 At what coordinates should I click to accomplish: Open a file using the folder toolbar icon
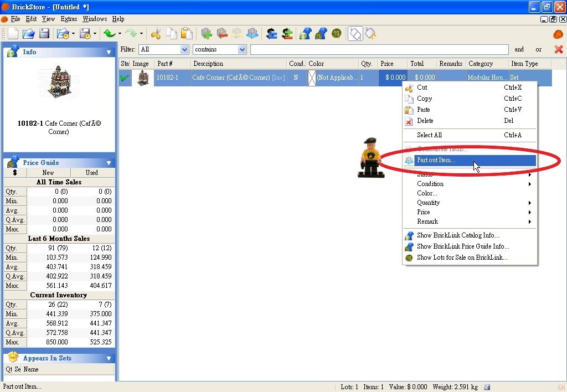[x=29, y=34]
